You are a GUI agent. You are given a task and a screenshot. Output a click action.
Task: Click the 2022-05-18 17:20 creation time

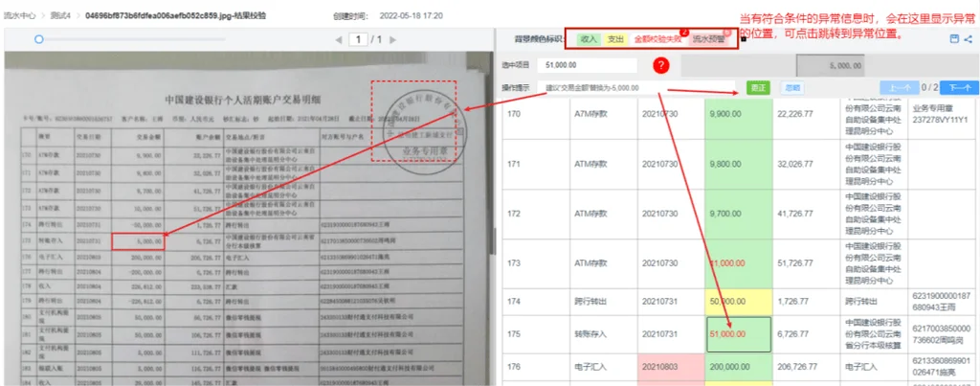(x=410, y=15)
